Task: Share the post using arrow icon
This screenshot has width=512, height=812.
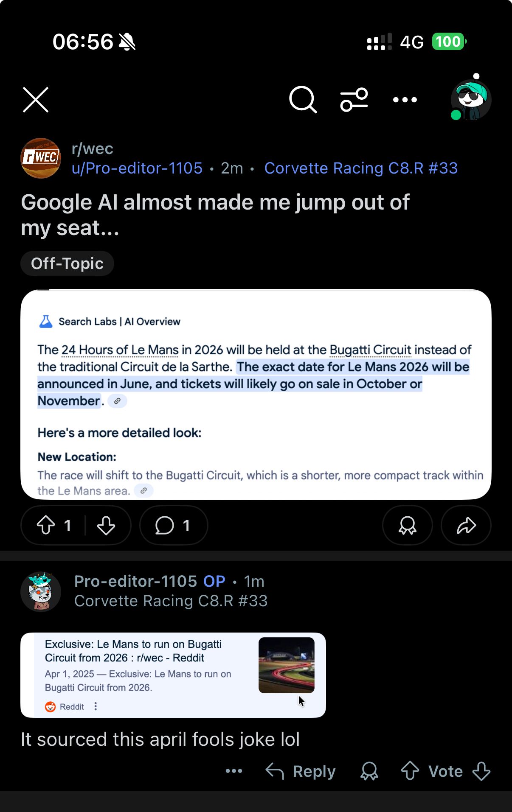Action: tap(466, 525)
